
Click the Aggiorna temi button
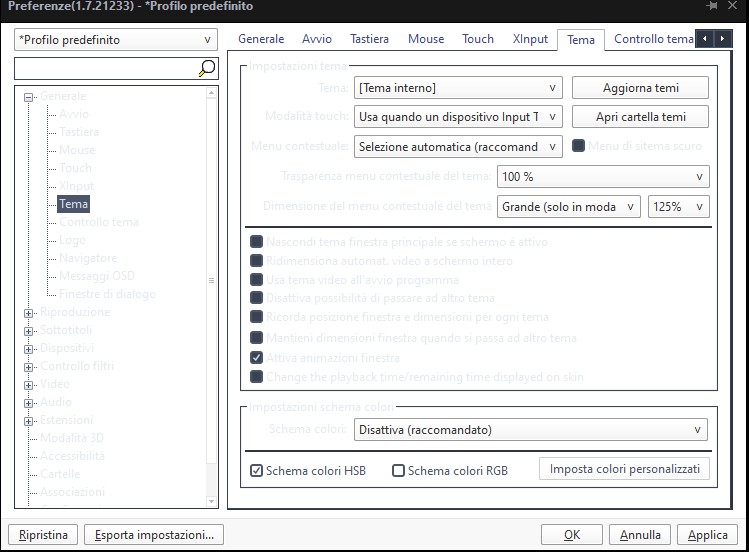[640, 88]
